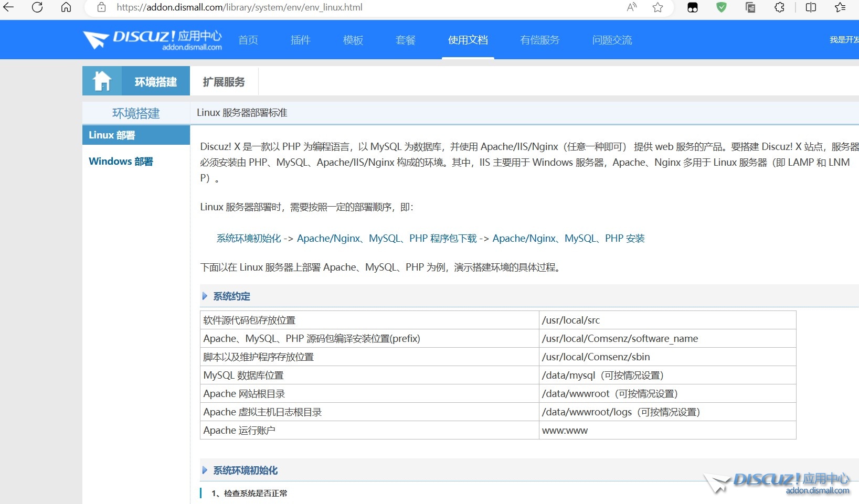Open 插件 in the navigation bar

click(x=301, y=40)
